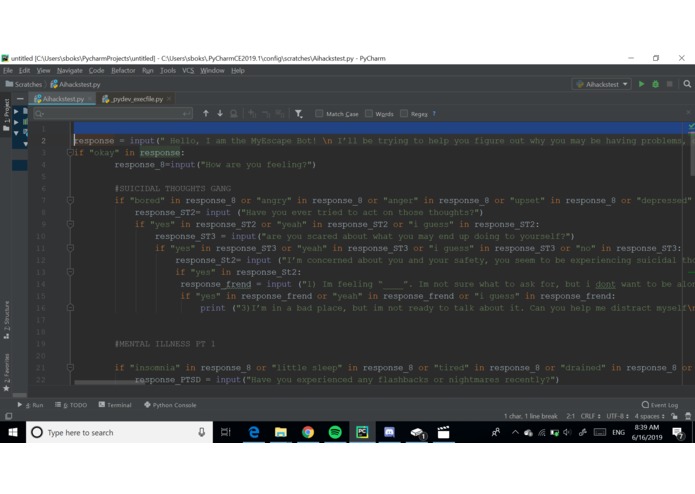Hide the Project tool window with the dash icon
Viewport: 695px width, 494px height.
pyautogui.click(x=20, y=99)
